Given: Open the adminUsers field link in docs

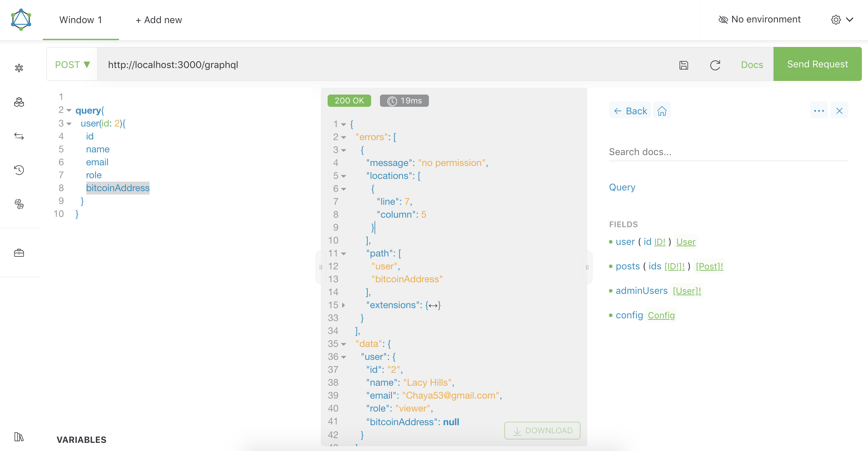Looking at the screenshot, I should (x=642, y=291).
